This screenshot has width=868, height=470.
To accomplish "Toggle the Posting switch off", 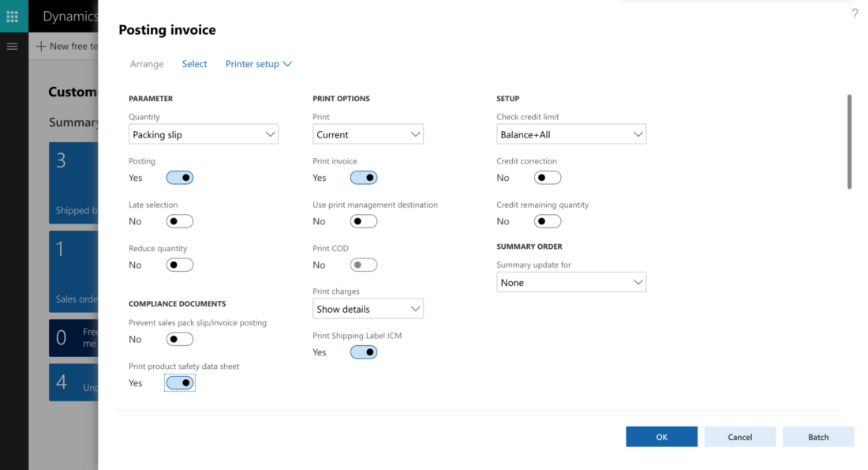I will point(180,178).
